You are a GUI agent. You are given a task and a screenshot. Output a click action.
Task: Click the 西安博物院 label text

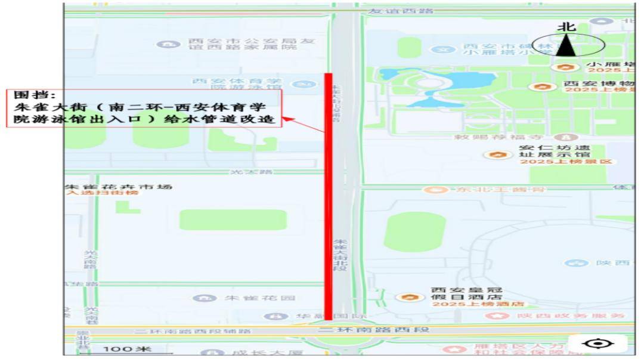pos(599,83)
